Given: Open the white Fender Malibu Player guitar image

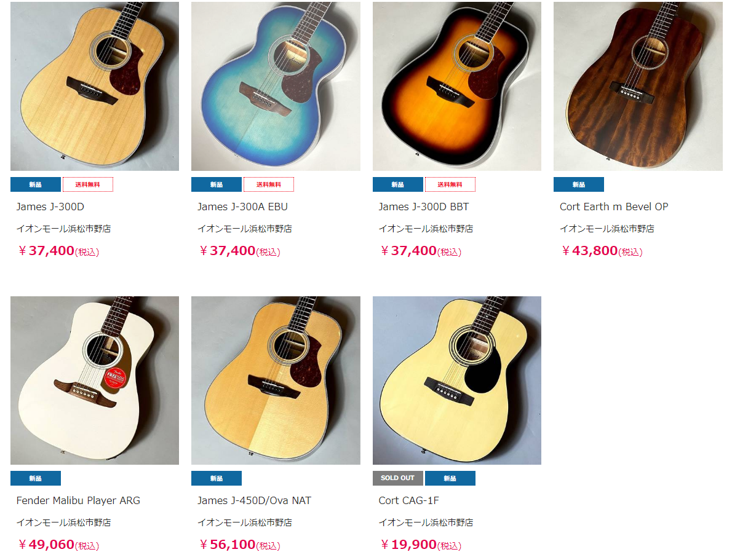Looking at the screenshot, I should (94, 381).
